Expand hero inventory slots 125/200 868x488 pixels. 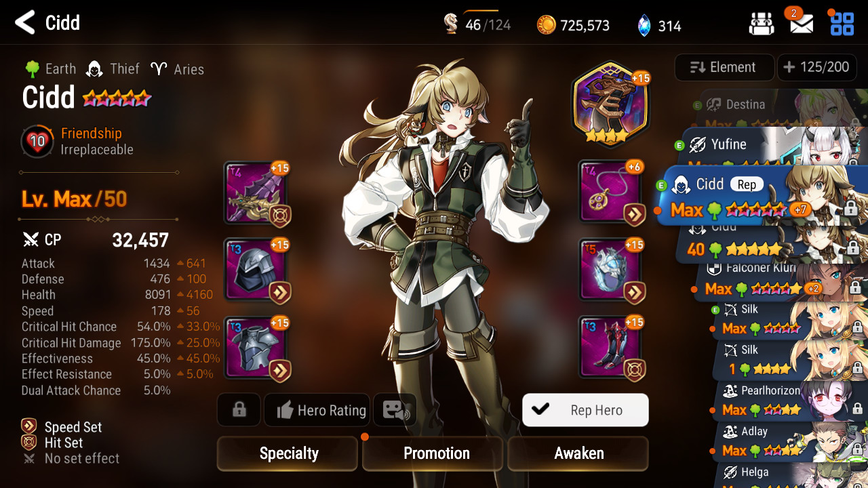pyautogui.click(x=816, y=67)
